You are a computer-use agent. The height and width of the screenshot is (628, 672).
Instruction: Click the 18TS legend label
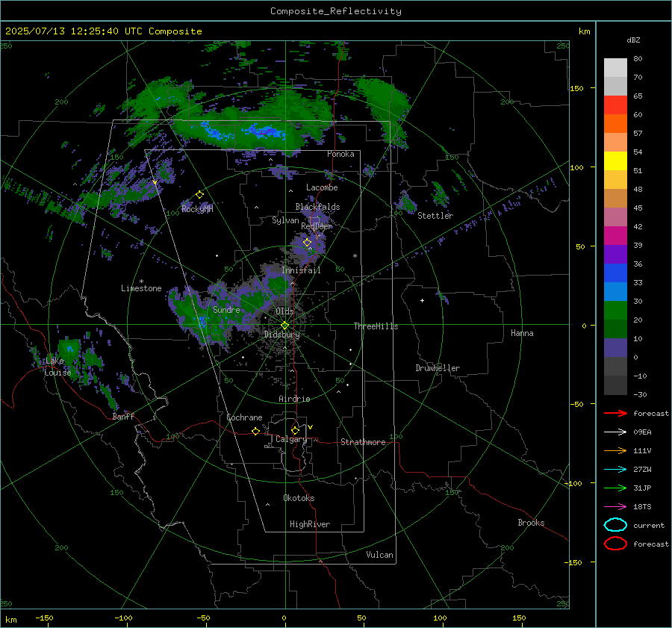point(642,507)
